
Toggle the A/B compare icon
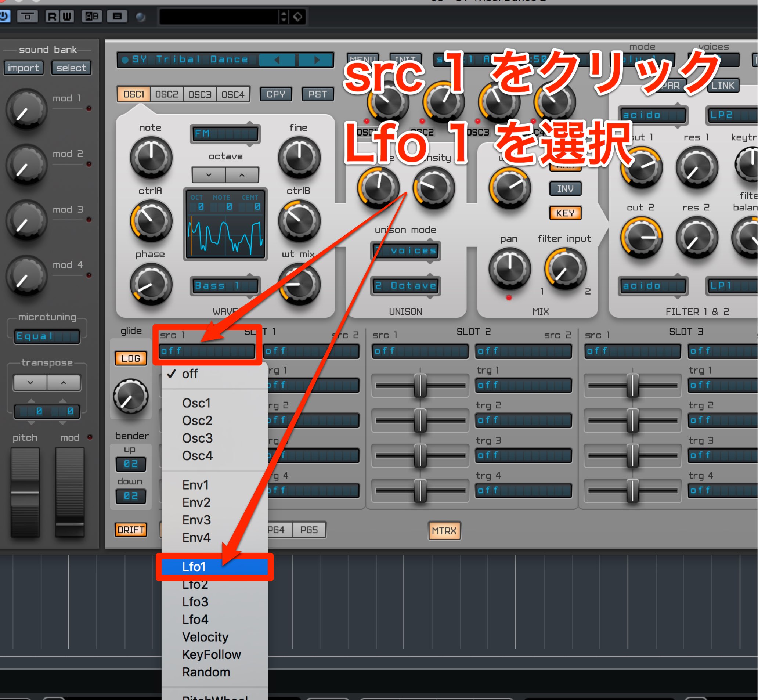92,17
